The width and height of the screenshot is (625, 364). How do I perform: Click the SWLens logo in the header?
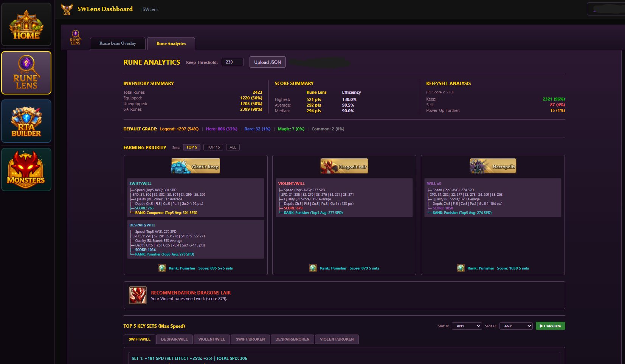67,8
